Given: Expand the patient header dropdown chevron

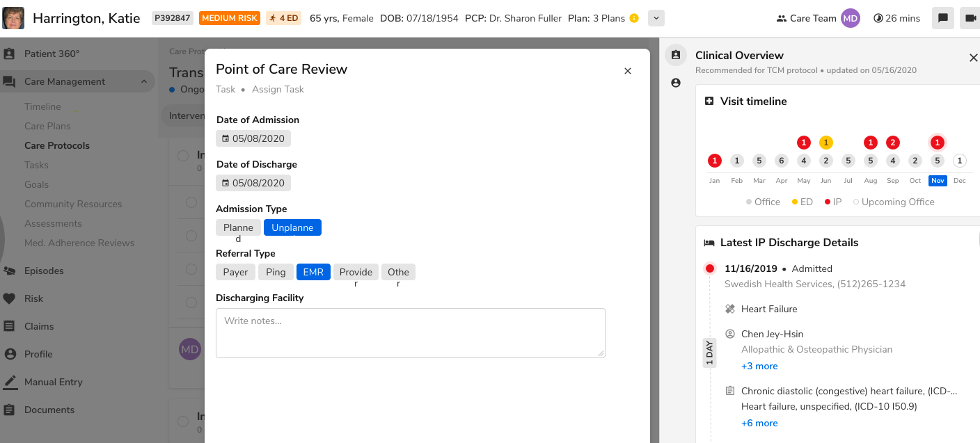Looking at the screenshot, I should pos(656,18).
